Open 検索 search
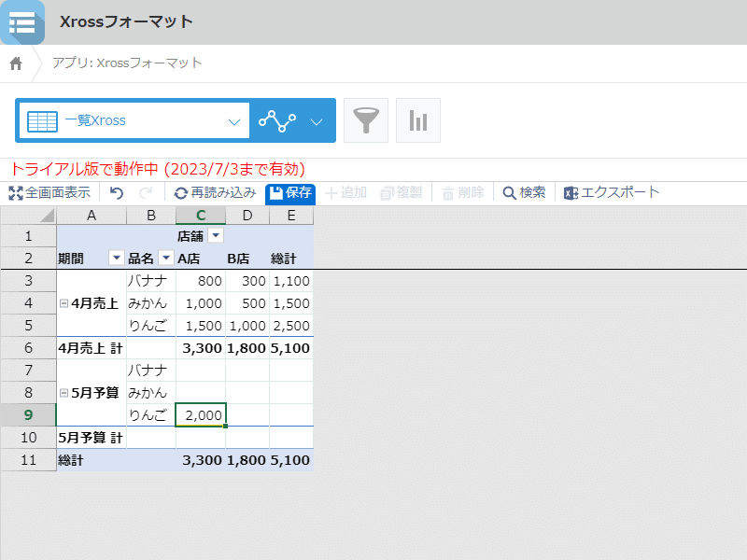This screenshot has width=747, height=560. [x=524, y=193]
